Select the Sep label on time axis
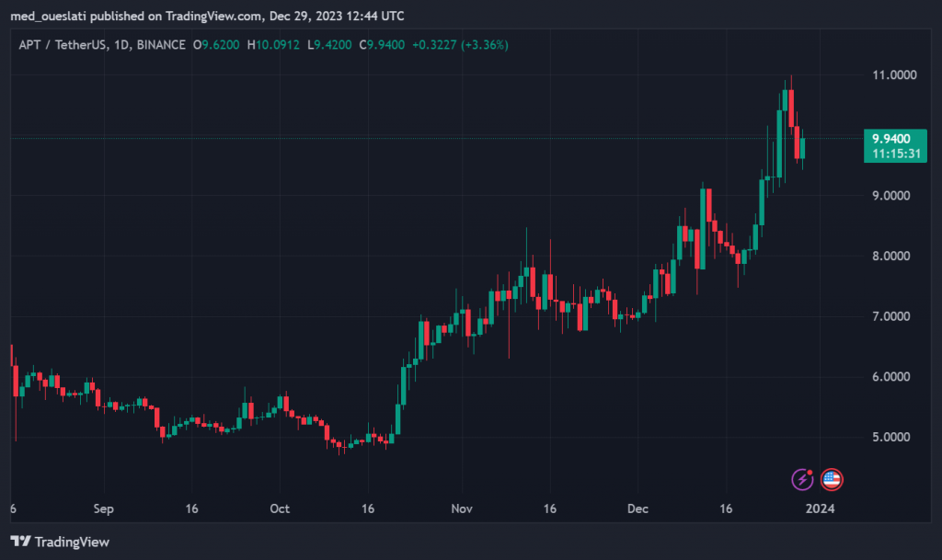The width and height of the screenshot is (942, 560). tap(103, 509)
